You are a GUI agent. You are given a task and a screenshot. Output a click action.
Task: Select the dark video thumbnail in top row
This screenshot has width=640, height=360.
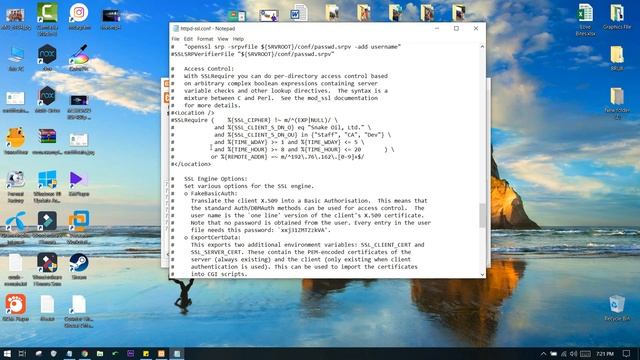tap(111, 19)
